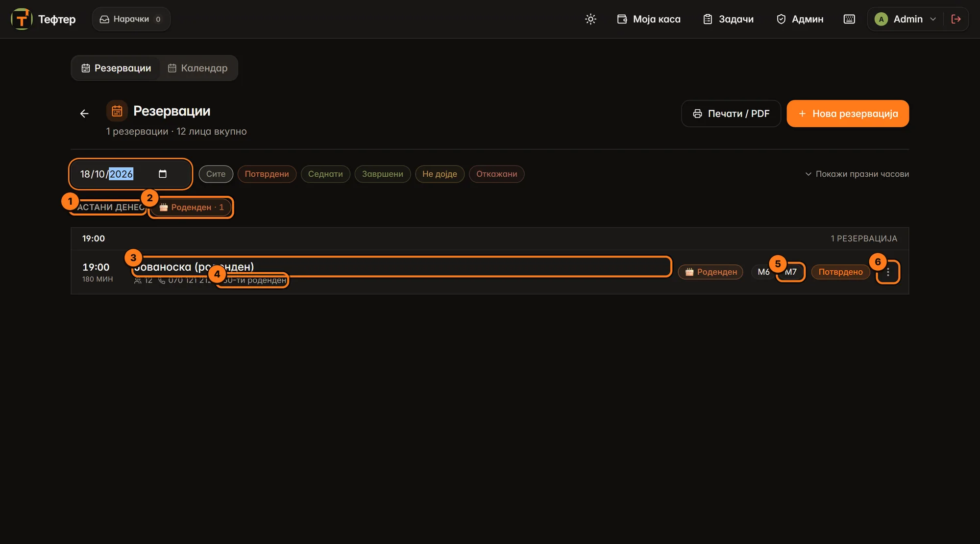Click the orange reservations calendar icon
The height and width of the screenshot is (544, 980).
pos(117,111)
